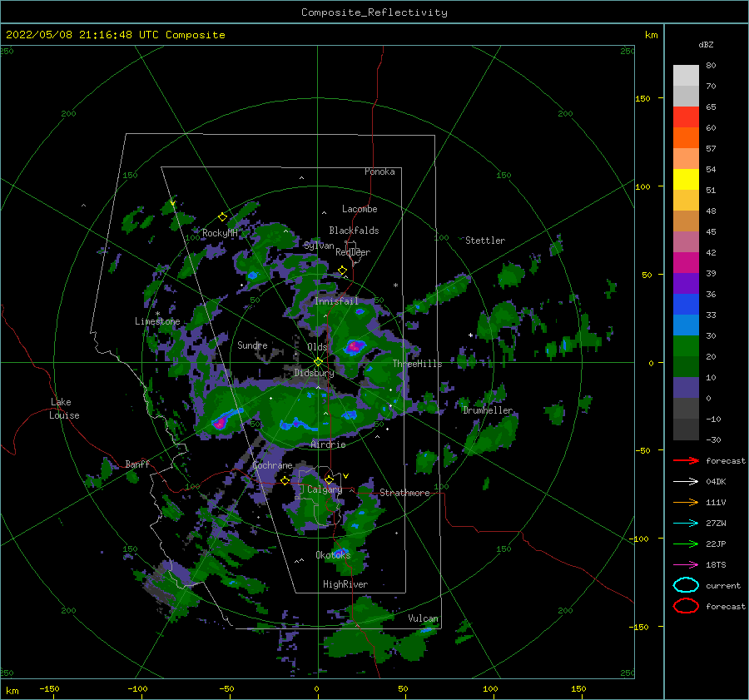This screenshot has width=749, height=700.
Task: Click the Lake Louise label
Action: 64,409
